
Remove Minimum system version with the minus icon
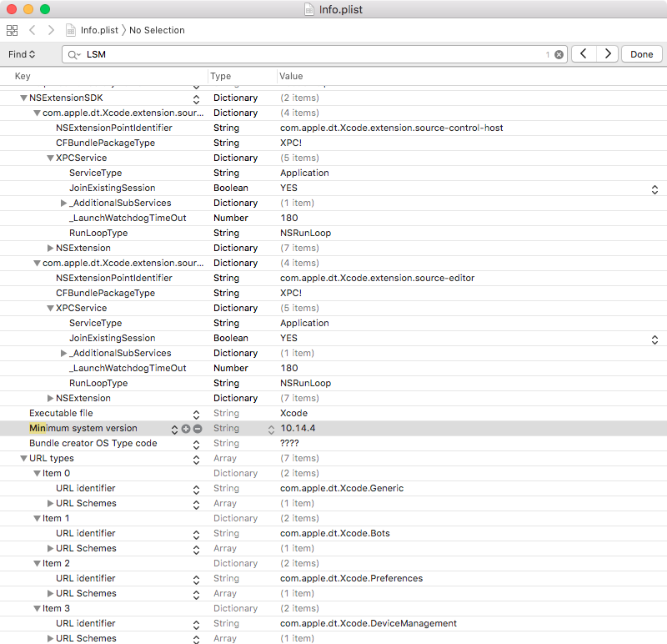(197, 428)
